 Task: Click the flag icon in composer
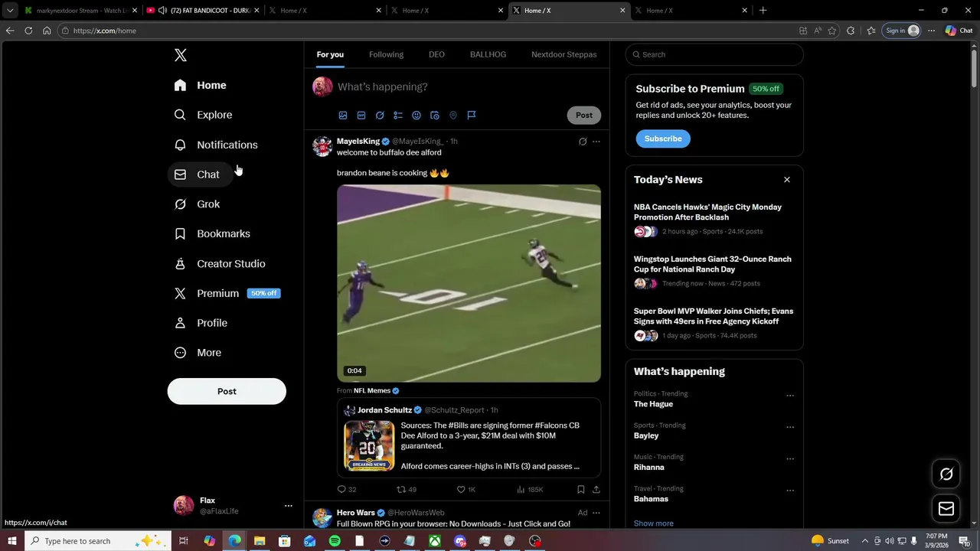coord(472,116)
